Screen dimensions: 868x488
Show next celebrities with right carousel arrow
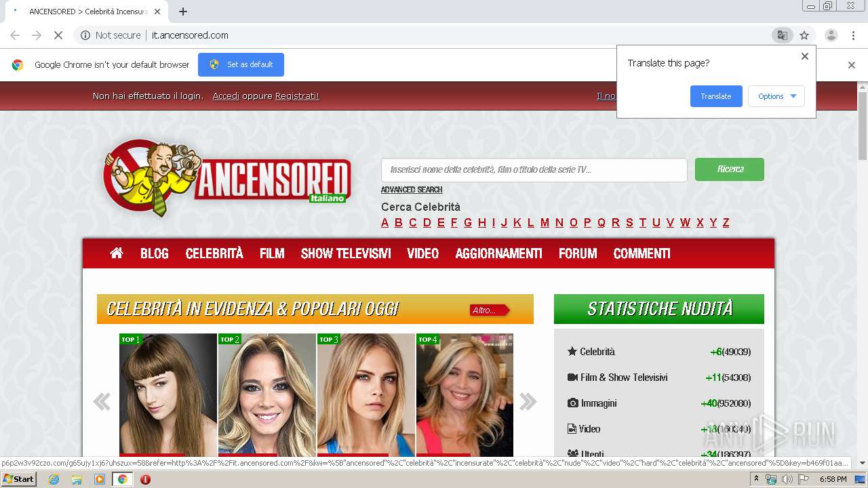coord(528,402)
